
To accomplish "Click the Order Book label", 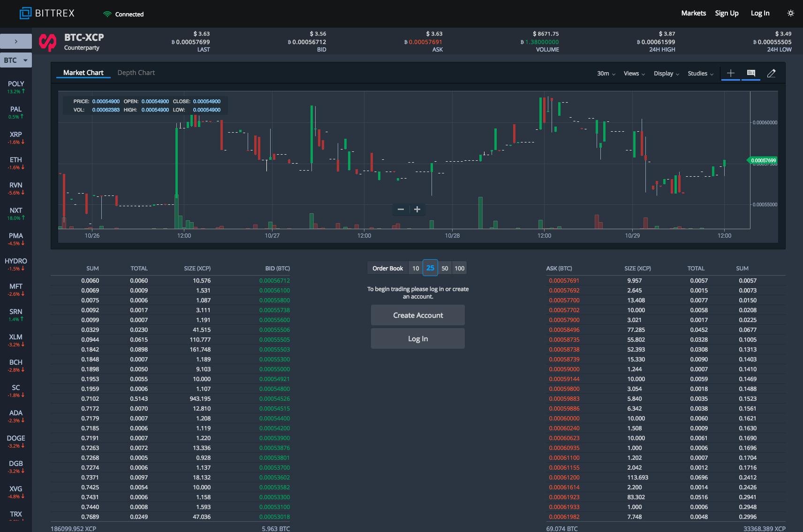I will click(388, 268).
